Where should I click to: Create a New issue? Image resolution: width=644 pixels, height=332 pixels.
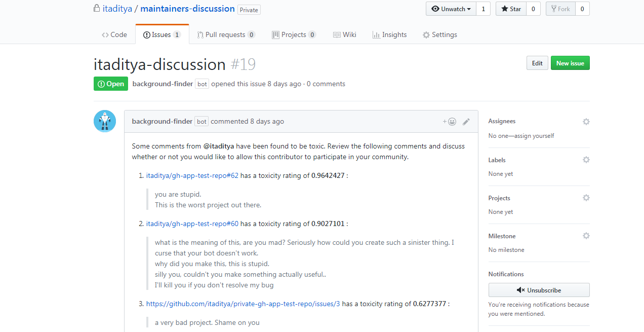click(570, 63)
